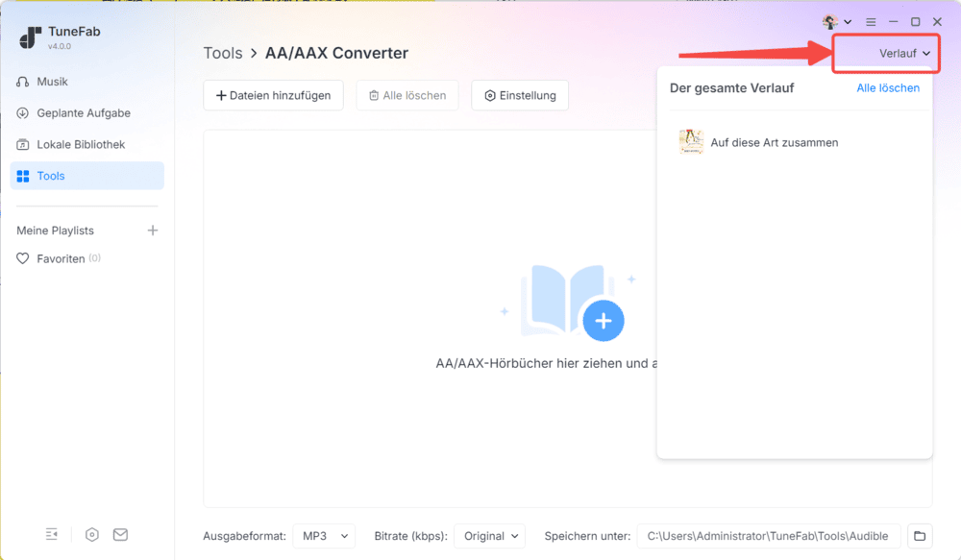Collapse the sidebar using the bottom-left icon
This screenshot has height=560, width=961.
(52, 535)
